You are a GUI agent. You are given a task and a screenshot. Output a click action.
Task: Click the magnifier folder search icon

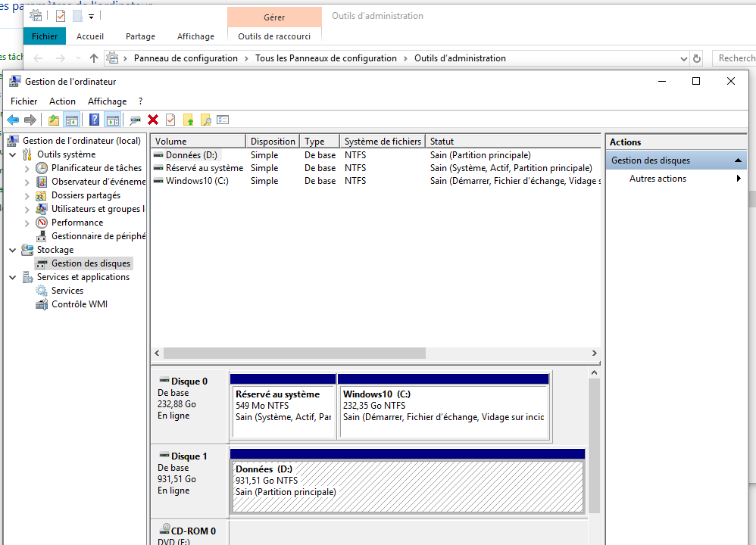point(205,120)
